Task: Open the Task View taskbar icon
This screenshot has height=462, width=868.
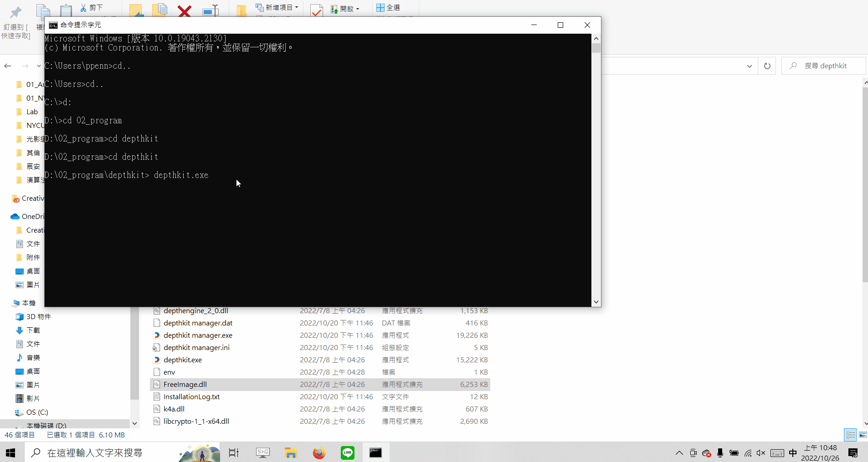Action: 234,452
